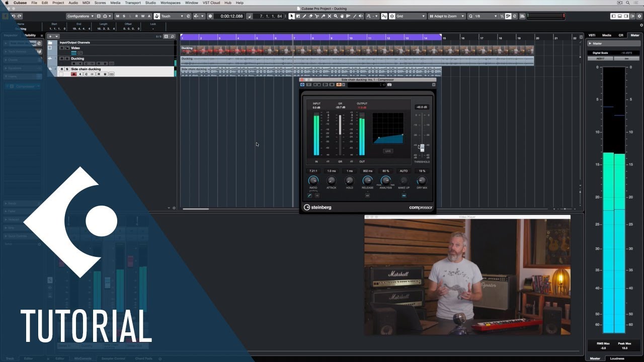
Task: Toggle record enable on Side chain ducking
Action: point(74,74)
